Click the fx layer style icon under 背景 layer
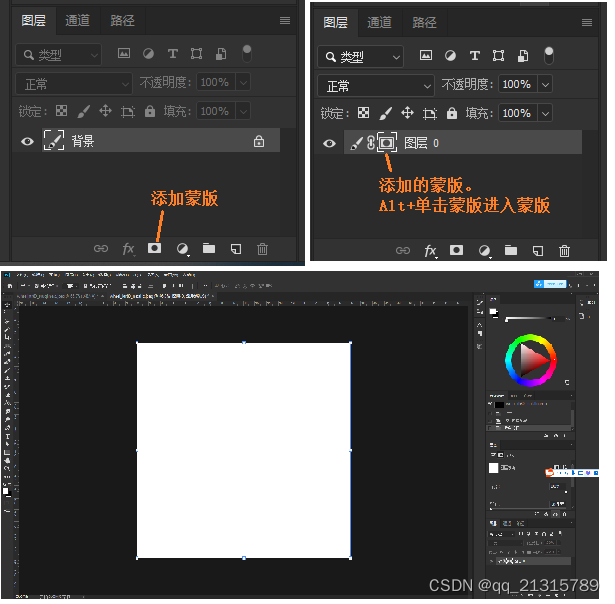The image size is (615, 604). 128,248
